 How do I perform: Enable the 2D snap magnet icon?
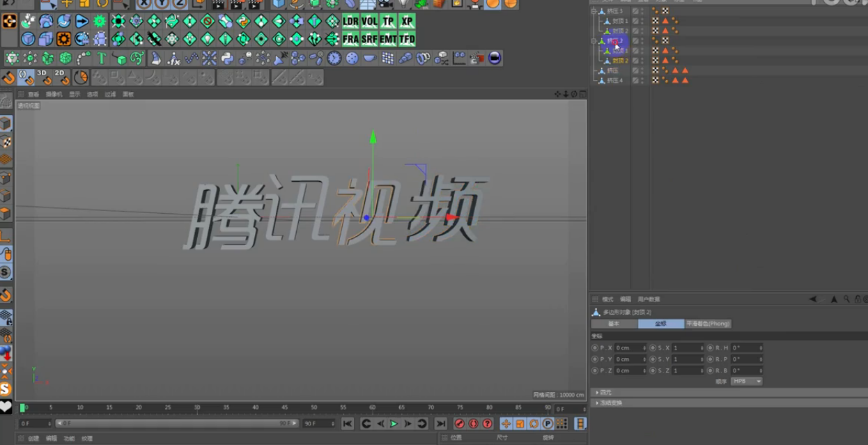pyautogui.click(x=62, y=77)
